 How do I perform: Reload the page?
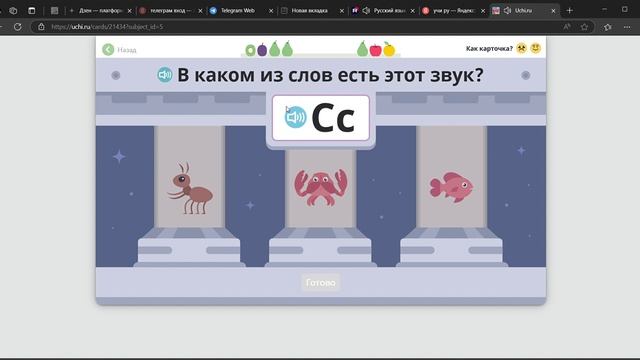(x=18, y=27)
